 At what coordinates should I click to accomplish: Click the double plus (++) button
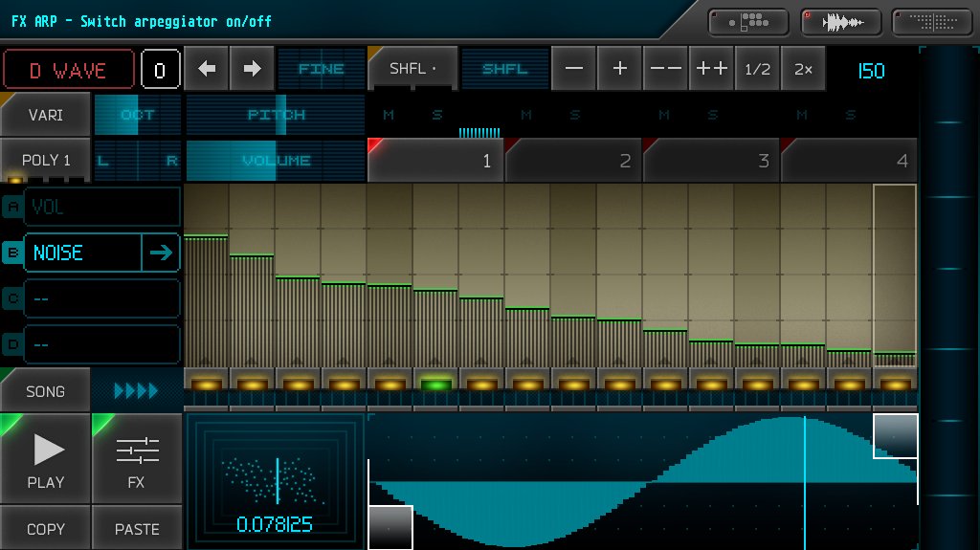tap(711, 69)
